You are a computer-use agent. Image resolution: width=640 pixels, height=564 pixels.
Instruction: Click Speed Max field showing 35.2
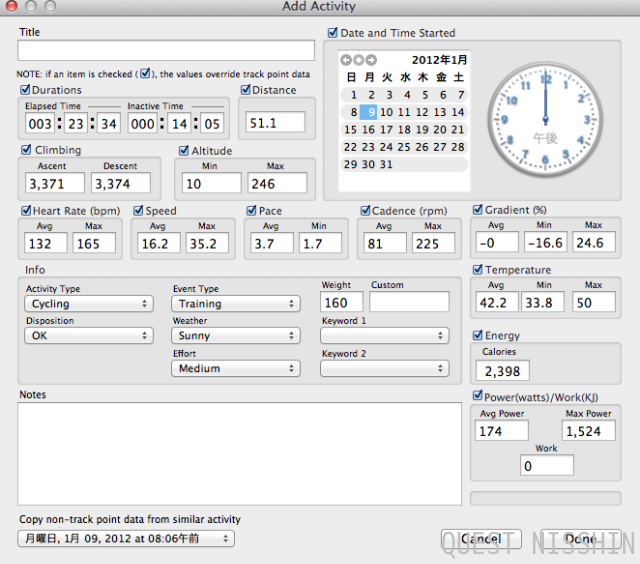tap(207, 243)
